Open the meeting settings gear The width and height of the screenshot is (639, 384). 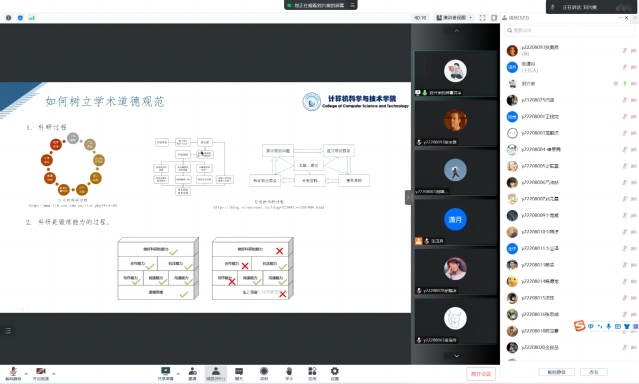[x=335, y=373]
